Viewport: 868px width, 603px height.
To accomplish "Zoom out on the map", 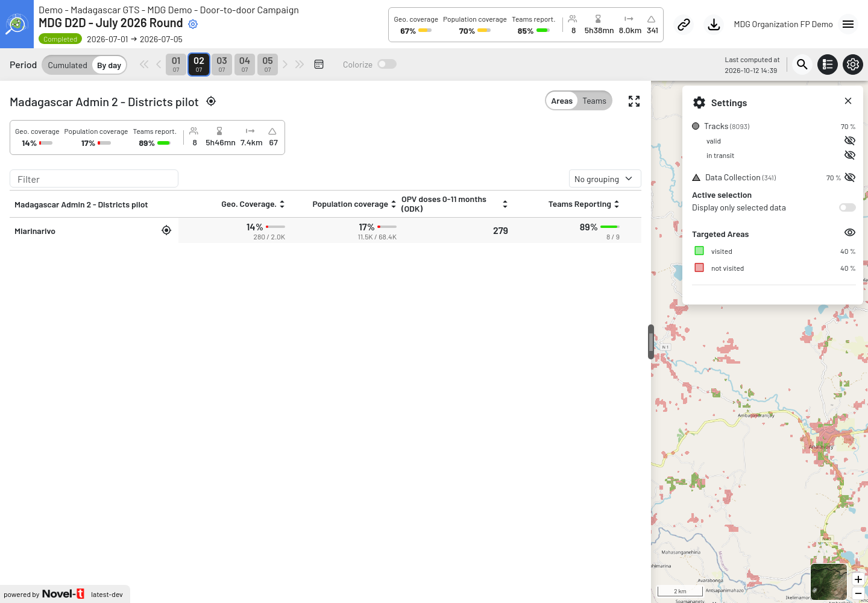I will tap(858, 593).
